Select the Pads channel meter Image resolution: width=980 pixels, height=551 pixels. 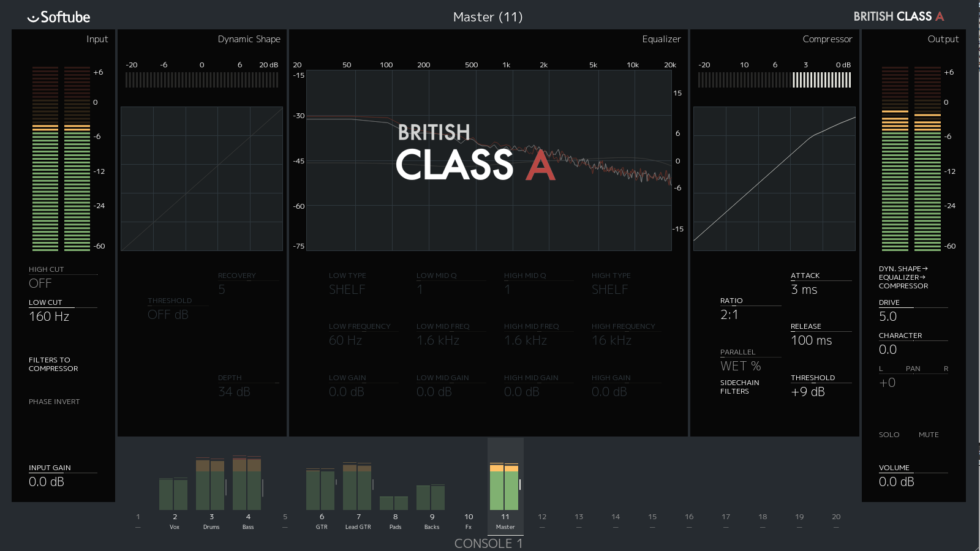tap(394, 503)
